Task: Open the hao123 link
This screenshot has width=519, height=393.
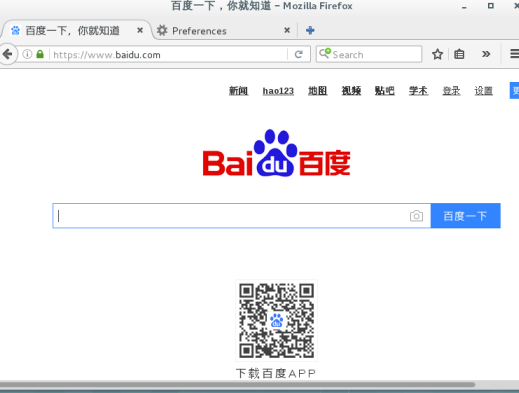Action: pyautogui.click(x=278, y=91)
